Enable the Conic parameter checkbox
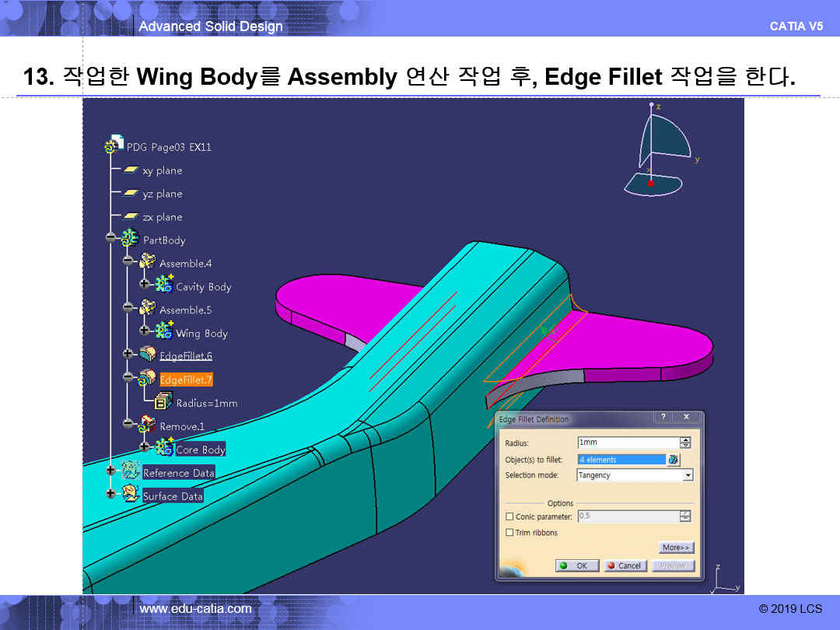The image size is (840, 630). (x=509, y=516)
